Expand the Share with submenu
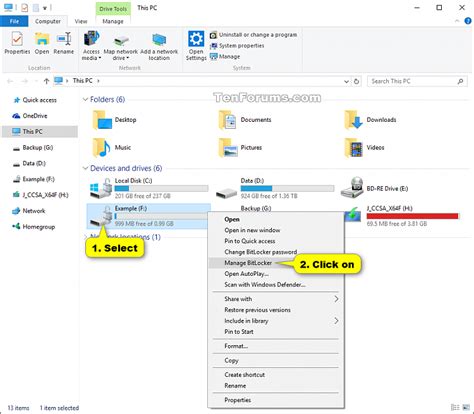 pos(276,299)
